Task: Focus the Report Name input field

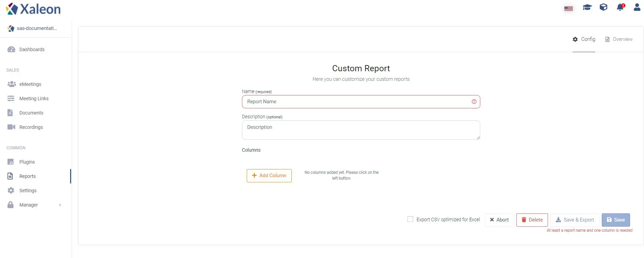Action: pyautogui.click(x=361, y=102)
